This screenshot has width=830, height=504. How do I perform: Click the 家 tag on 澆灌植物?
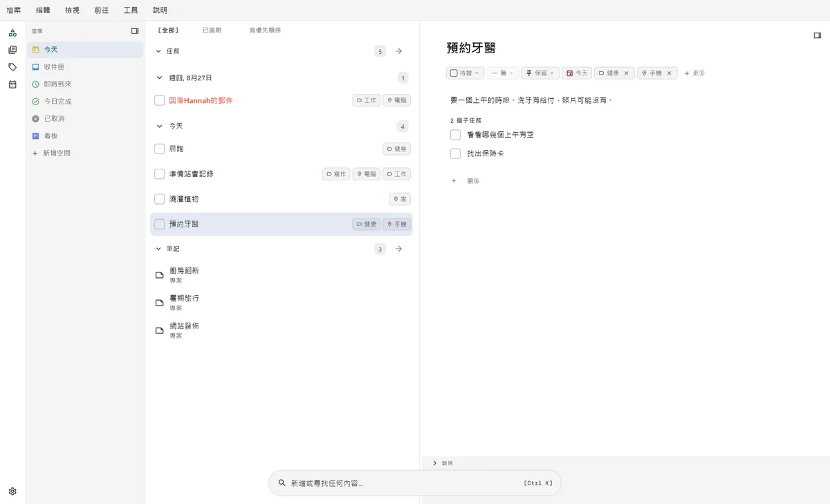pyautogui.click(x=400, y=199)
